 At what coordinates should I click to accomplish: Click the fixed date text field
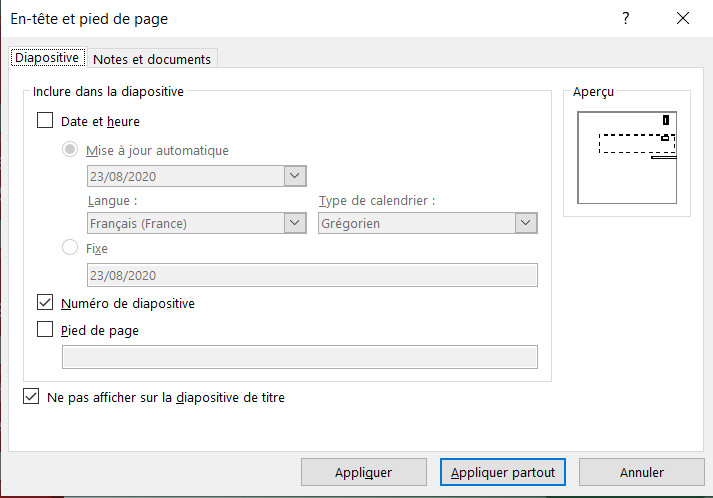pos(312,275)
